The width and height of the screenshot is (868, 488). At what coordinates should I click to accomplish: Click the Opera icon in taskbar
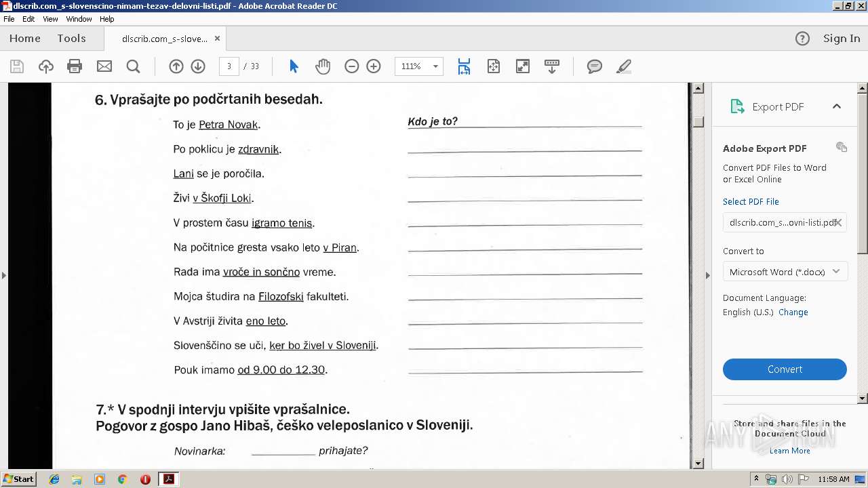[x=145, y=479]
